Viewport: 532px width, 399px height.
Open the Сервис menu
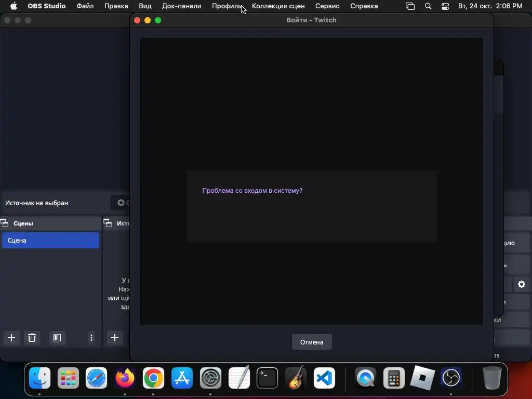(327, 6)
